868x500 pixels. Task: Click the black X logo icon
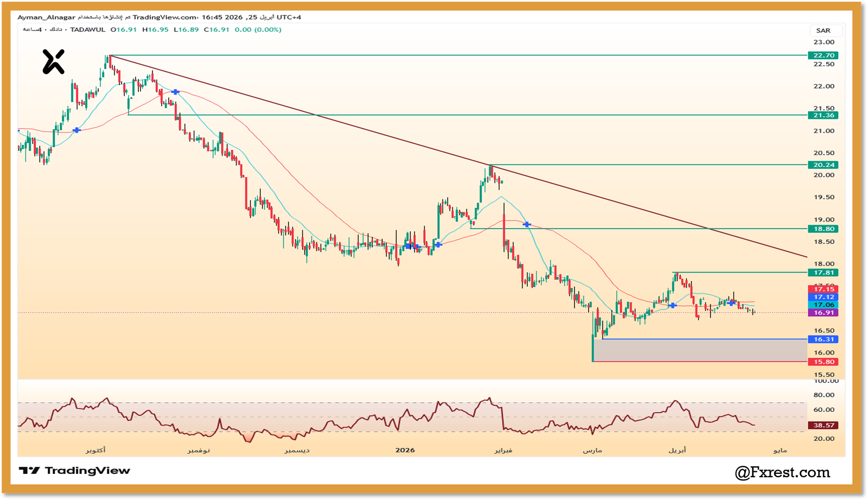(53, 62)
